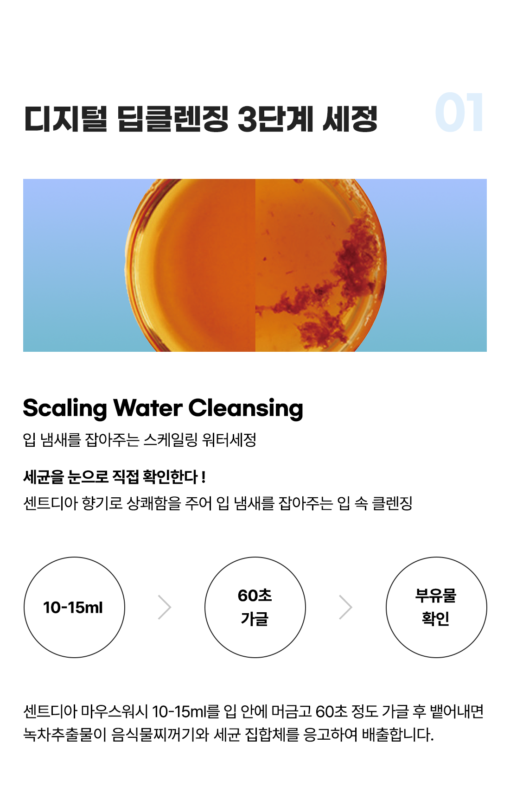Screen dimensions: 510x812
Task: Click the Scaling Water Cleansing title
Action: coord(163,408)
